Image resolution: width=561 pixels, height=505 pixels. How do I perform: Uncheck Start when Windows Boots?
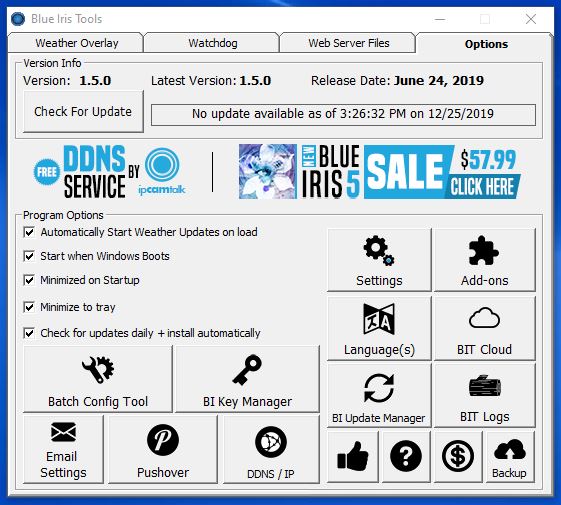coord(29,256)
